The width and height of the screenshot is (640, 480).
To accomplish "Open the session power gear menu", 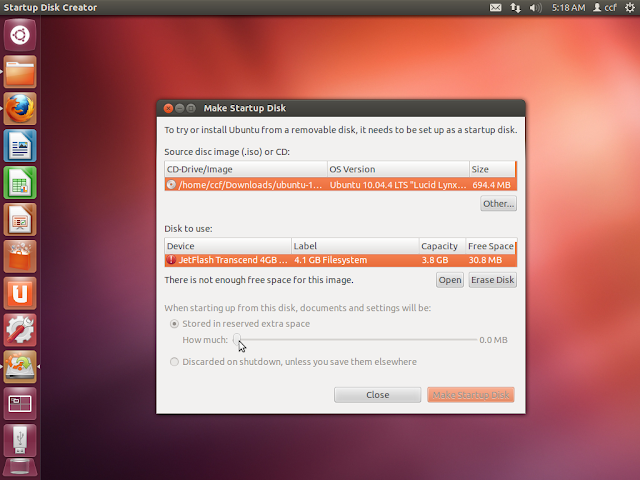I will 630,8.
